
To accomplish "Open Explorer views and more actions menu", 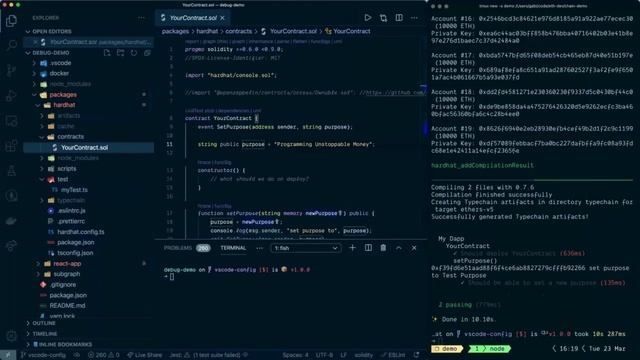I will click(x=141, y=18).
